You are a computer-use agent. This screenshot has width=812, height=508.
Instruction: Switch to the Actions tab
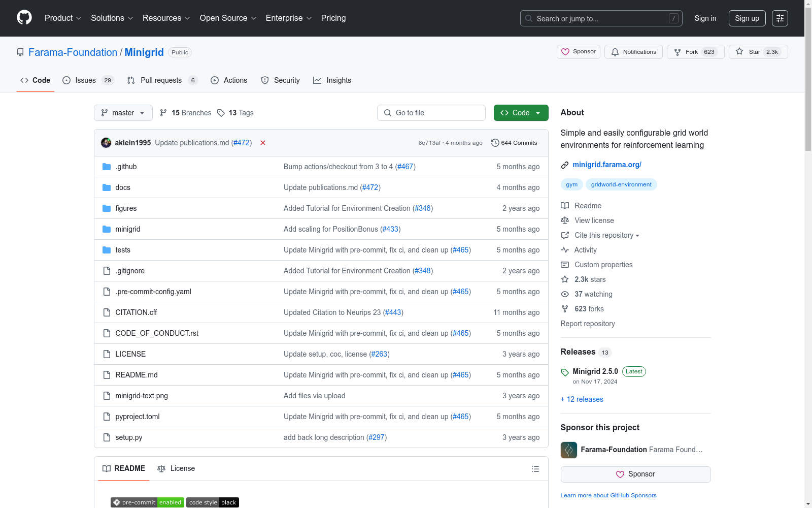tap(229, 80)
